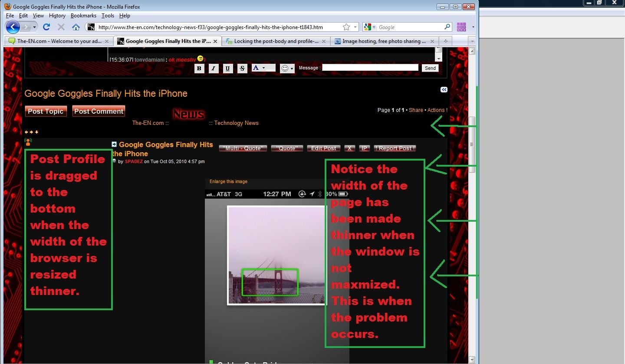The width and height of the screenshot is (625, 364).
Task: Click the purple grid toolbar icon
Action: point(461,27)
